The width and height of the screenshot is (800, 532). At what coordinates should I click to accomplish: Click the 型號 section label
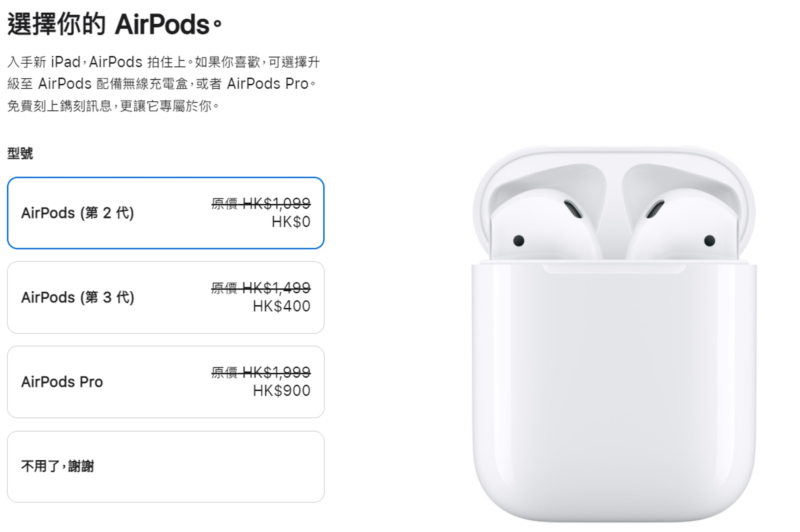(20, 153)
